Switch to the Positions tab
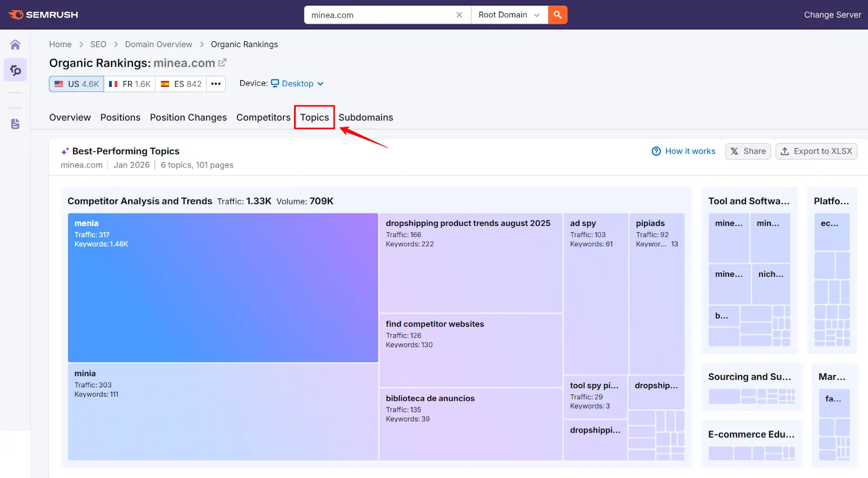 tap(120, 117)
